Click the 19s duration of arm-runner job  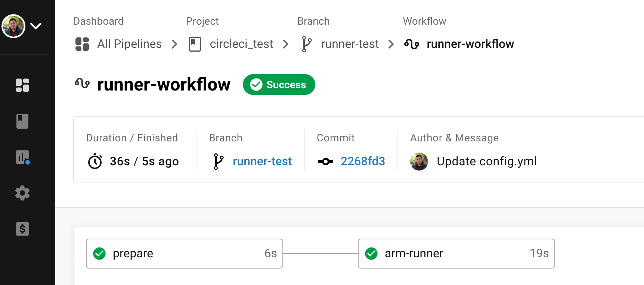(x=539, y=254)
